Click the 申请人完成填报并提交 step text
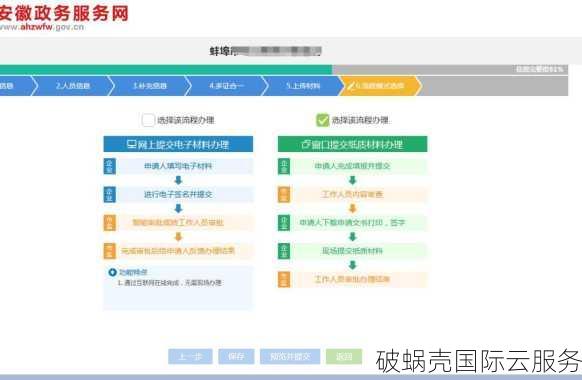Viewport: 582px width, 380px height. [352, 166]
